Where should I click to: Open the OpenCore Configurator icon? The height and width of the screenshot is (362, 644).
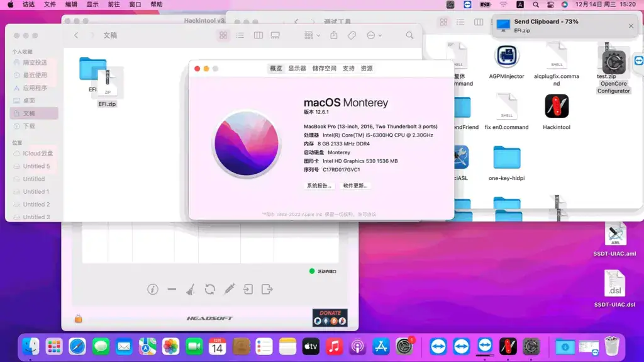614,62
